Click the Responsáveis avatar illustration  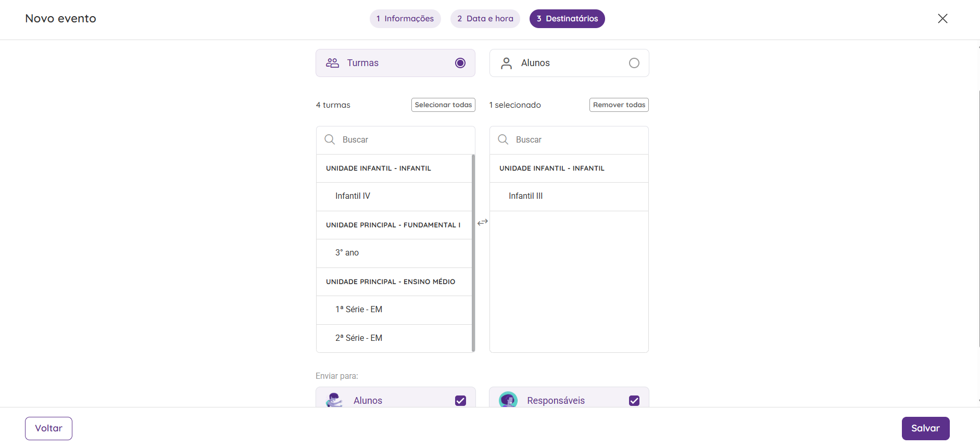pos(508,400)
